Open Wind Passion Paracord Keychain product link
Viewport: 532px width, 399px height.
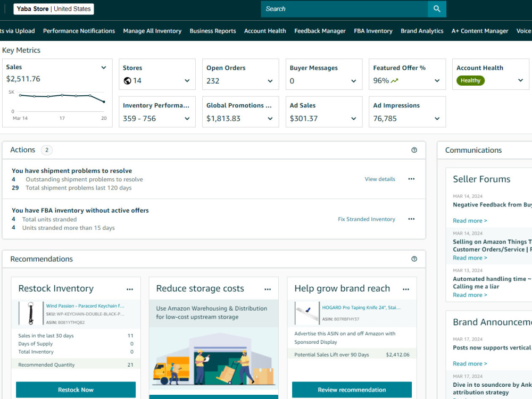click(85, 306)
